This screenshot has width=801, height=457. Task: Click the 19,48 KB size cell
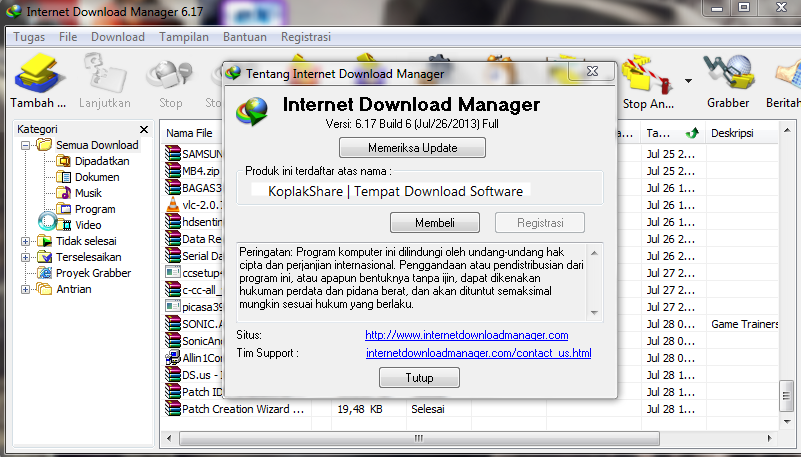point(360,409)
